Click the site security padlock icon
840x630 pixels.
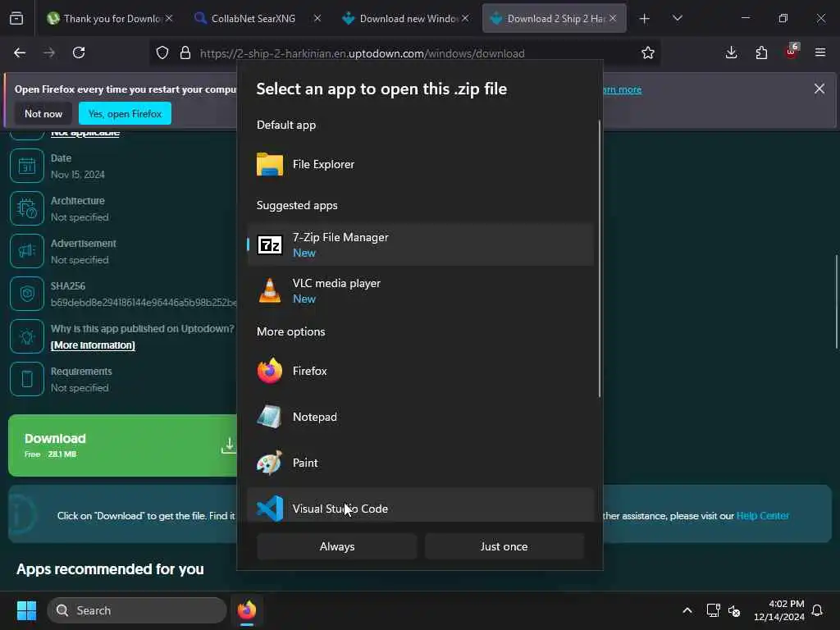185,53
